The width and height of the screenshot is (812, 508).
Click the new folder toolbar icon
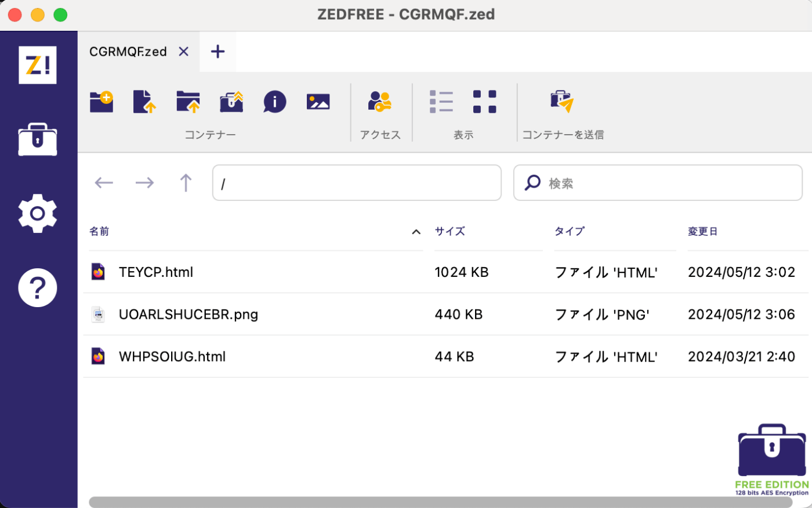pos(101,102)
